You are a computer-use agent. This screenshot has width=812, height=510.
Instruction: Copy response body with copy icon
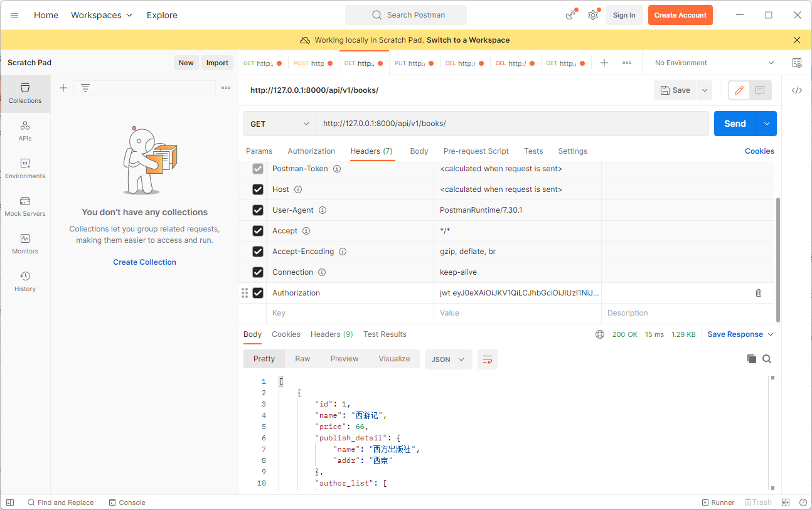point(752,359)
